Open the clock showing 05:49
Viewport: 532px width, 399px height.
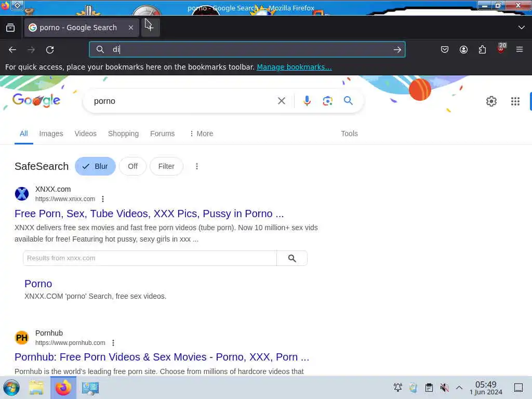click(x=486, y=388)
